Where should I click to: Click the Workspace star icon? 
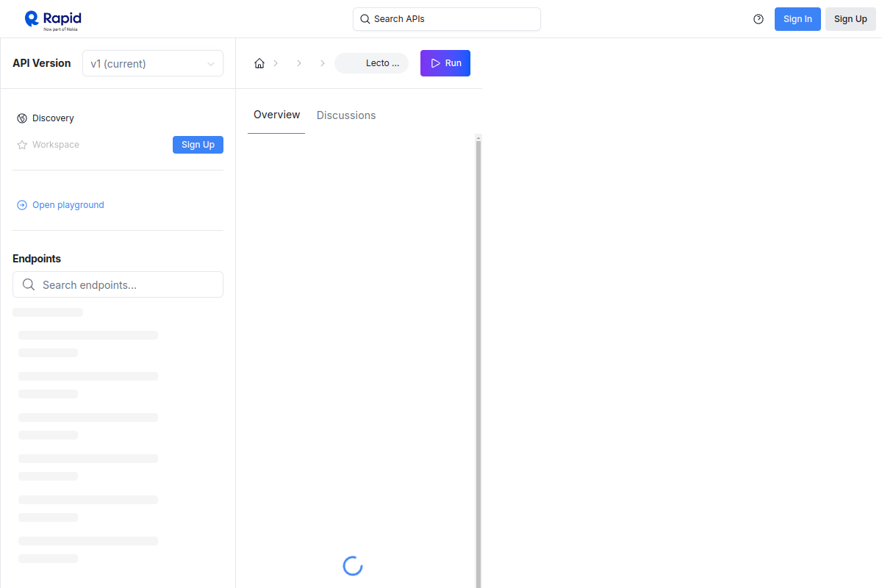pyautogui.click(x=22, y=145)
